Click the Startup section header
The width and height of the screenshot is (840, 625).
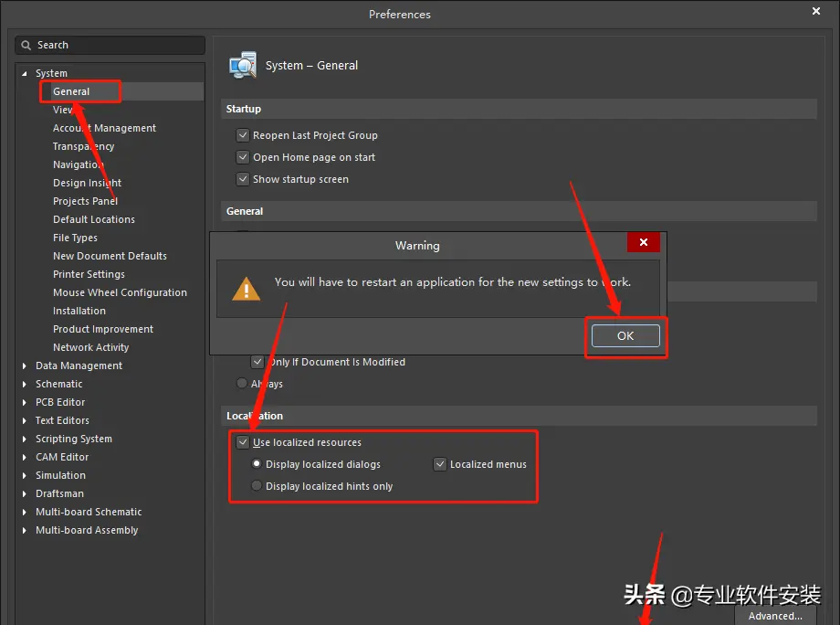coord(519,109)
